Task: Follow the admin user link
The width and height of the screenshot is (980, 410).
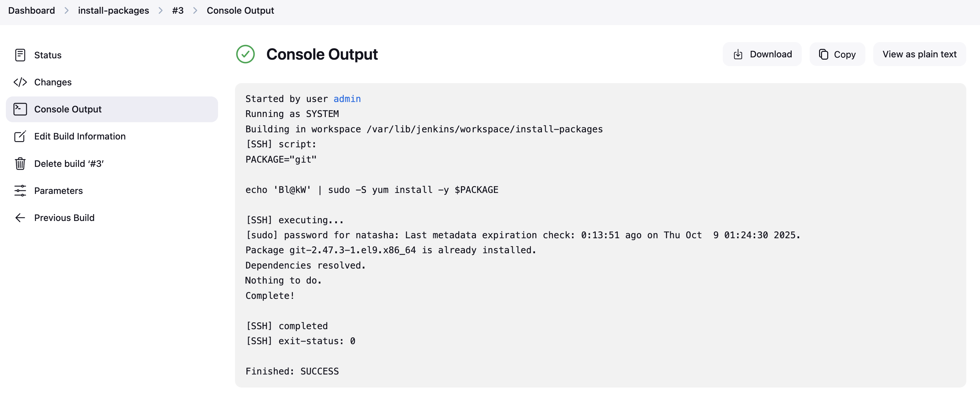Action: tap(347, 99)
